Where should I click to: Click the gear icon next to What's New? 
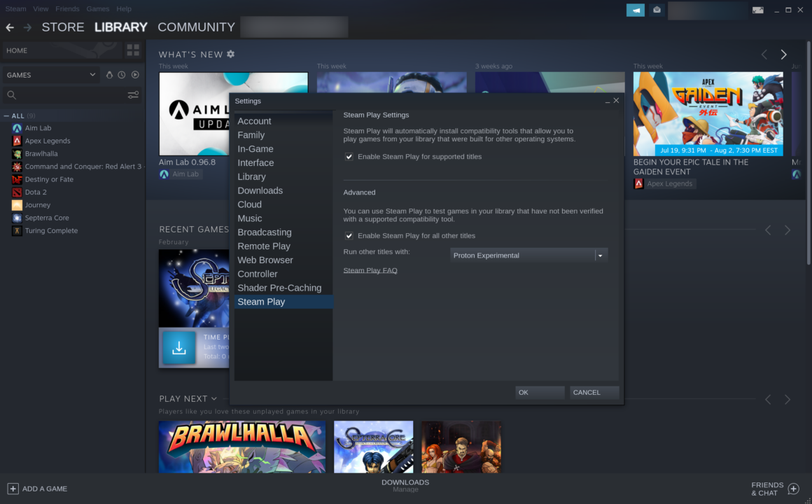230,54
